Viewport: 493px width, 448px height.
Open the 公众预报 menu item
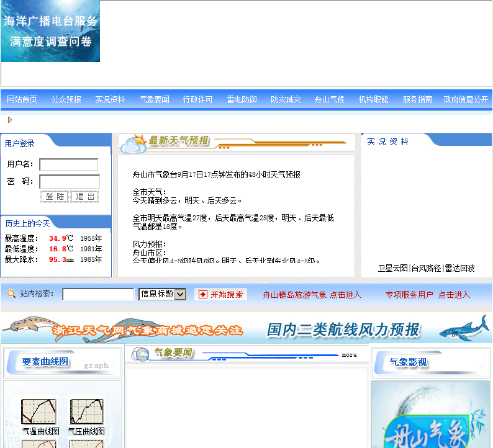(x=66, y=100)
